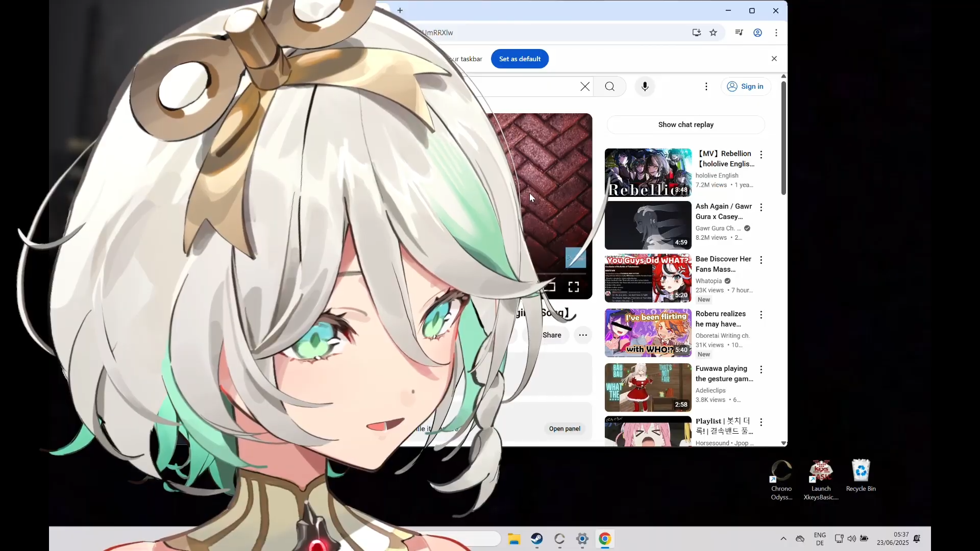
Task: Click the YouTube search magnifier button
Action: pyautogui.click(x=609, y=87)
